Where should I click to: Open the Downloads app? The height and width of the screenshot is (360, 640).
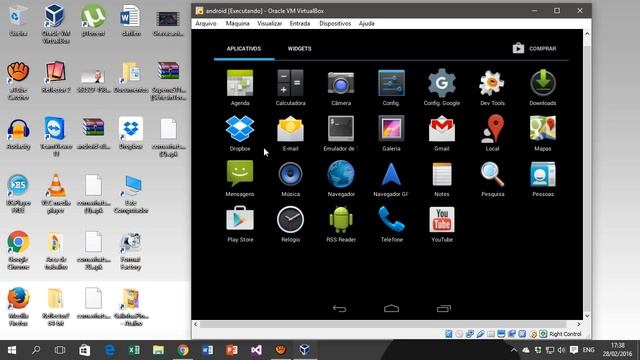coord(543,87)
